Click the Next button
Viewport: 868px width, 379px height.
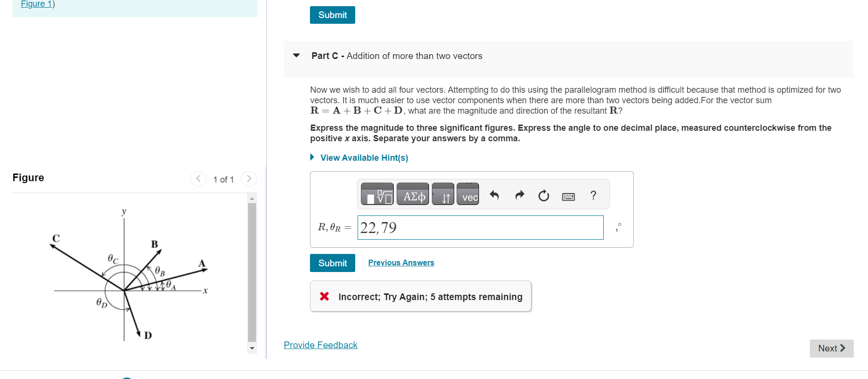point(831,348)
